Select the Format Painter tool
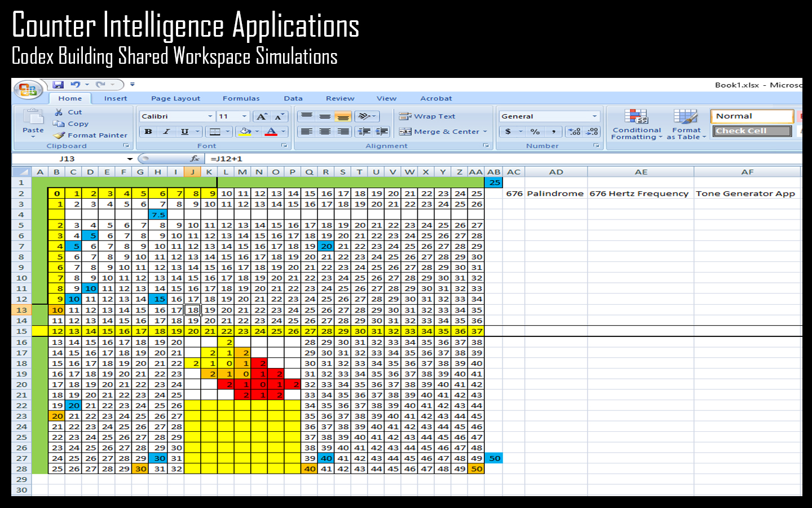 [x=91, y=135]
